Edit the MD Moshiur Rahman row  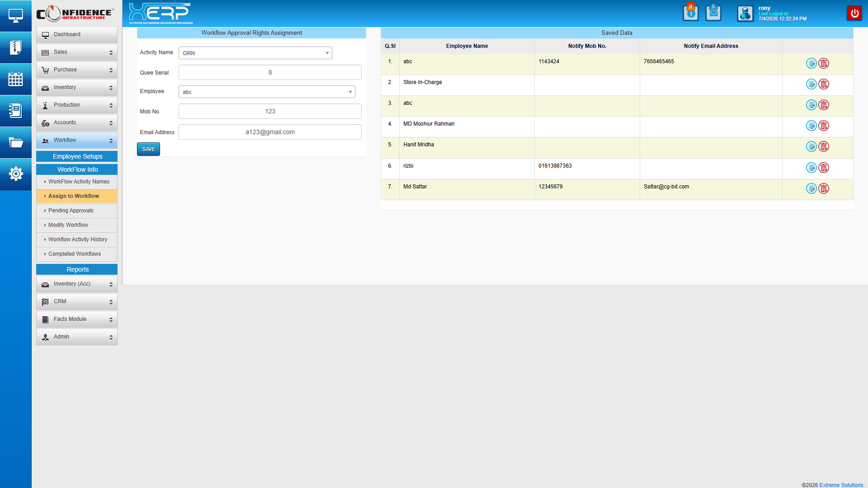pos(811,126)
